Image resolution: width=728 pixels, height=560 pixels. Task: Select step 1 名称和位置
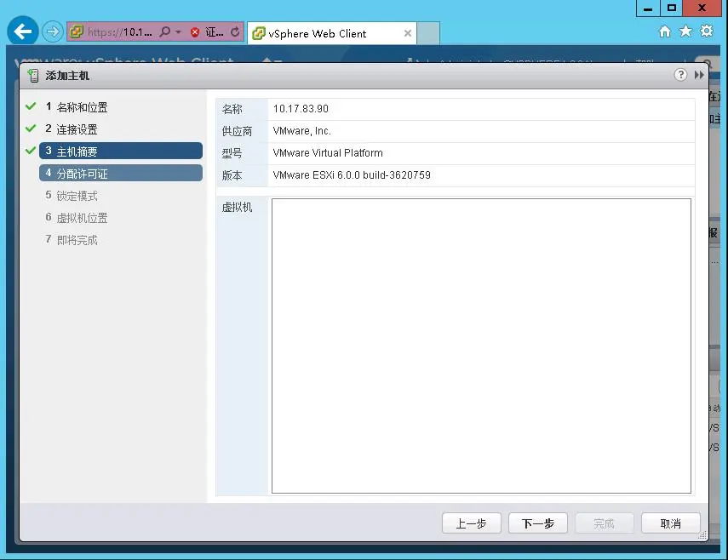pos(121,107)
